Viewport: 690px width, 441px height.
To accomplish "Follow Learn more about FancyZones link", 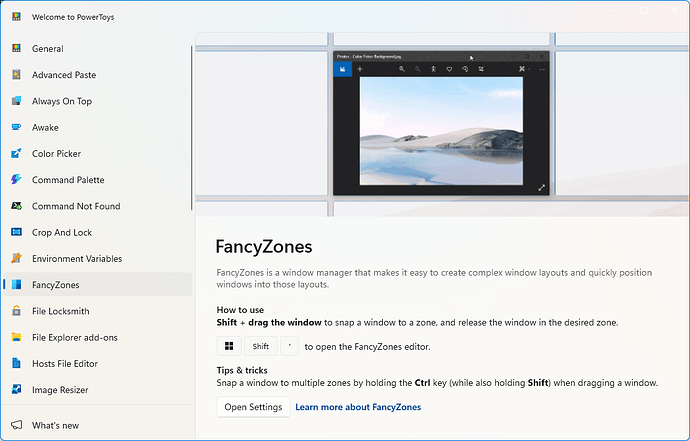I will 358,407.
